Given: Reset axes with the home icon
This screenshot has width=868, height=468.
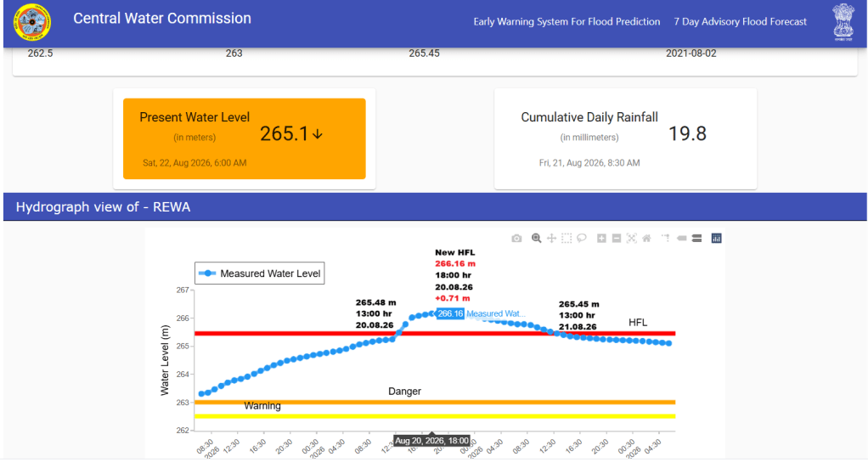Looking at the screenshot, I should [646, 238].
